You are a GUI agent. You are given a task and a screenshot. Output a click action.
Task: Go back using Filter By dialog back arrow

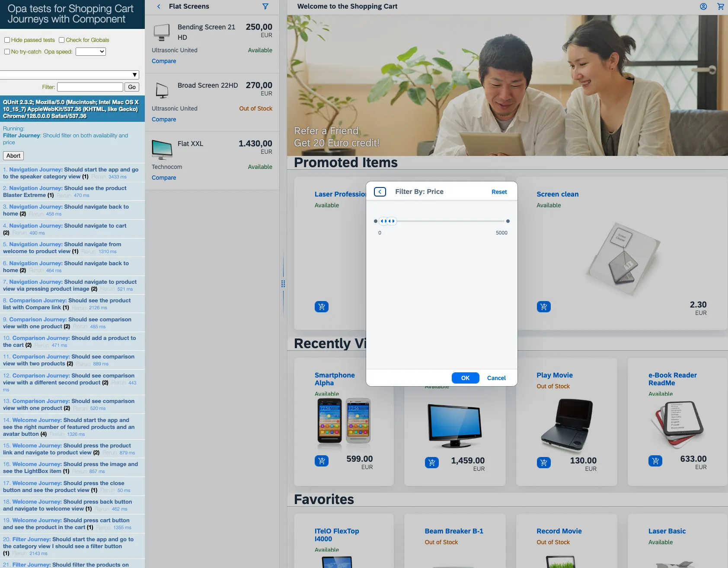[x=380, y=192]
